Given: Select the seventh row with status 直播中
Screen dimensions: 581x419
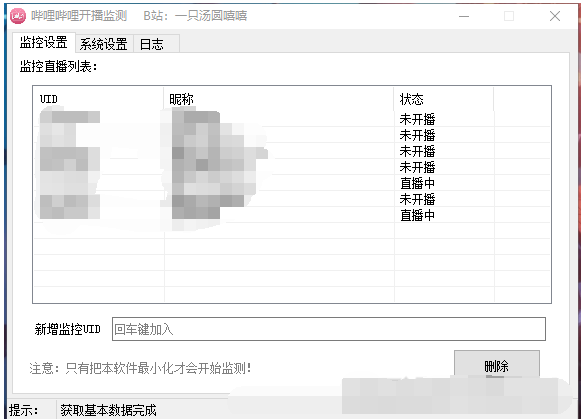Looking at the screenshot, I should (x=292, y=215).
